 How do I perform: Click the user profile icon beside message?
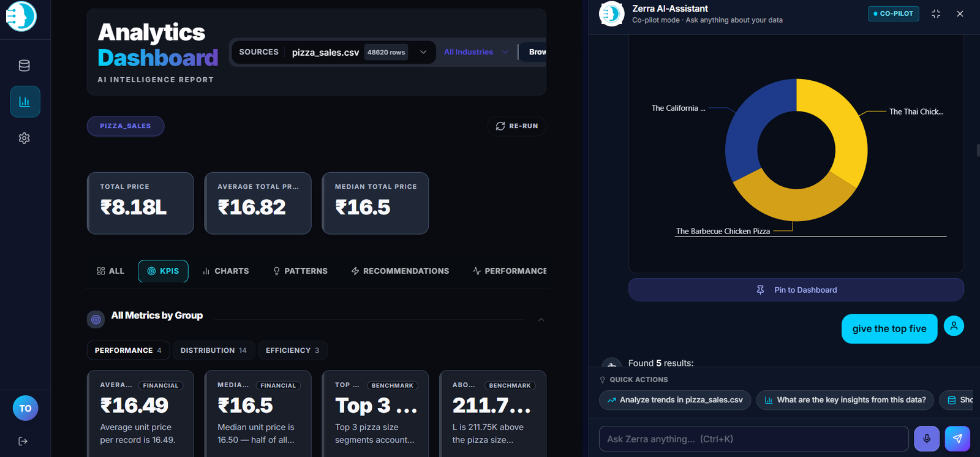(954, 326)
